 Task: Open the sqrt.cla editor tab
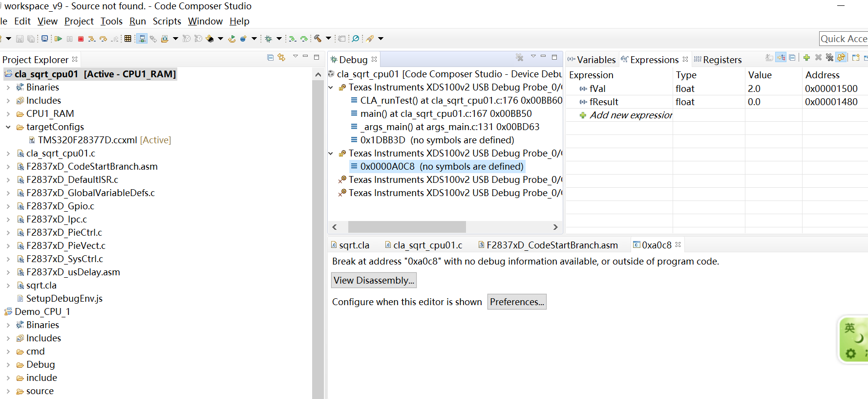[x=350, y=245]
